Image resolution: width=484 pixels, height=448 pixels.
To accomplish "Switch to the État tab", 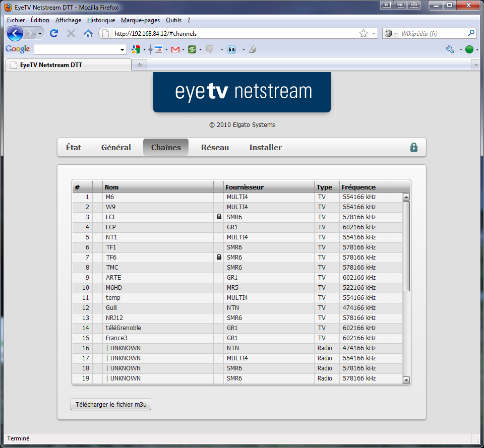I will (74, 148).
